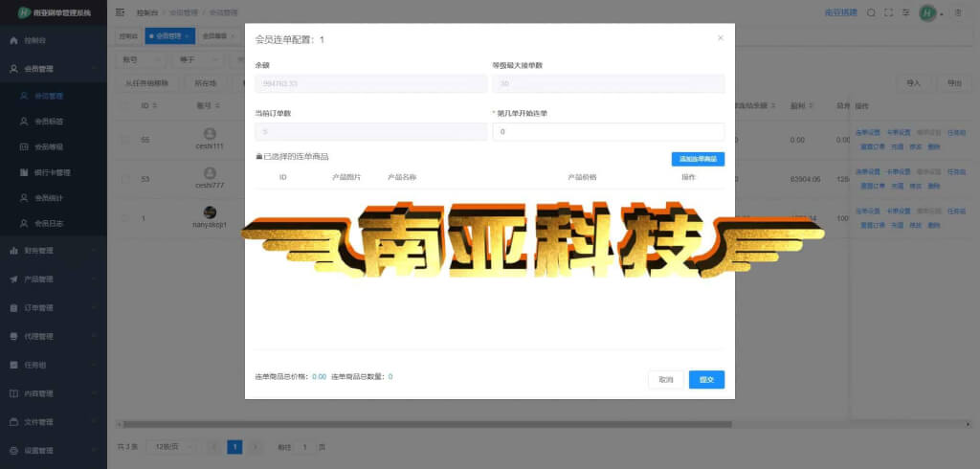
Task: Expand the 任务组 sidebar group
Action: point(95,365)
